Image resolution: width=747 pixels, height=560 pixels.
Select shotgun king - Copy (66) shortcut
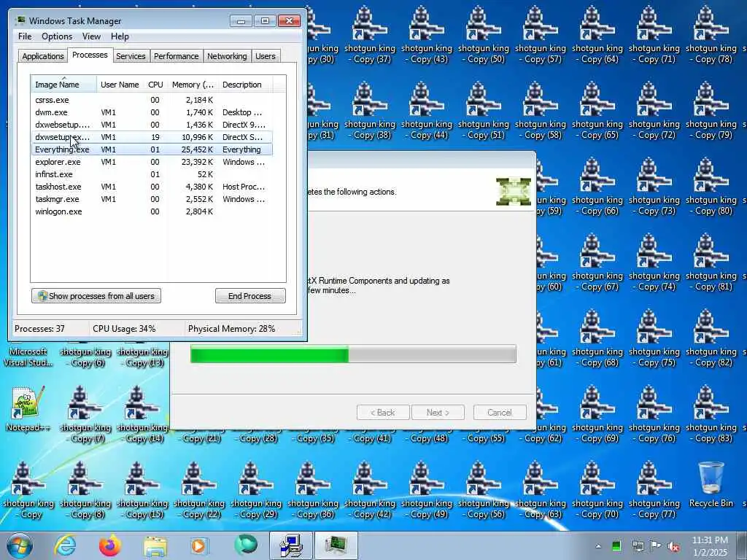[x=597, y=186]
